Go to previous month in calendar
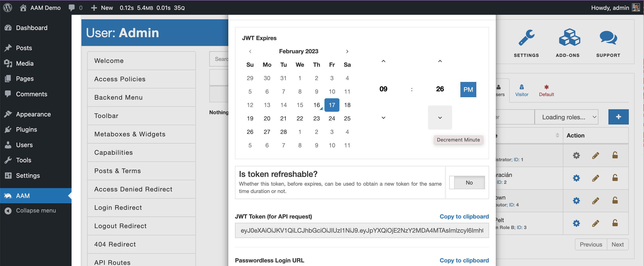This screenshot has width=644, height=266. pyautogui.click(x=250, y=51)
